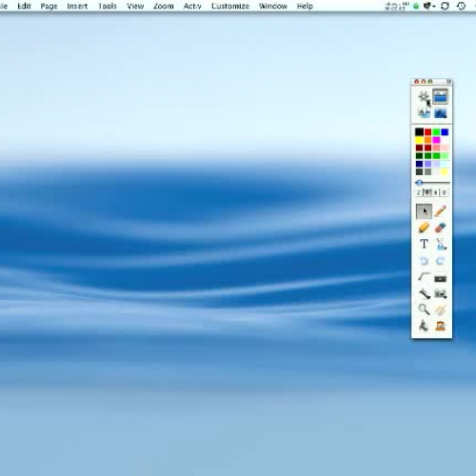Pick the magenta color swatch
The width and height of the screenshot is (476, 476).
436,140
